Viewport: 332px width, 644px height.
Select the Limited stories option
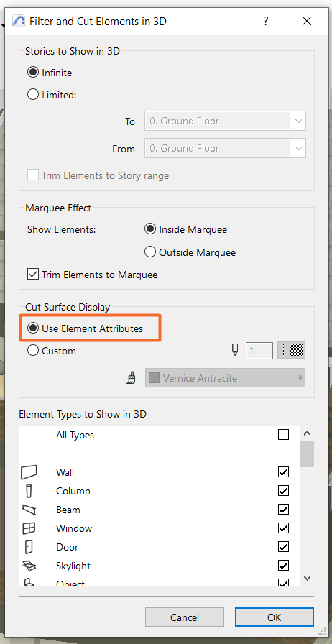tap(33, 95)
